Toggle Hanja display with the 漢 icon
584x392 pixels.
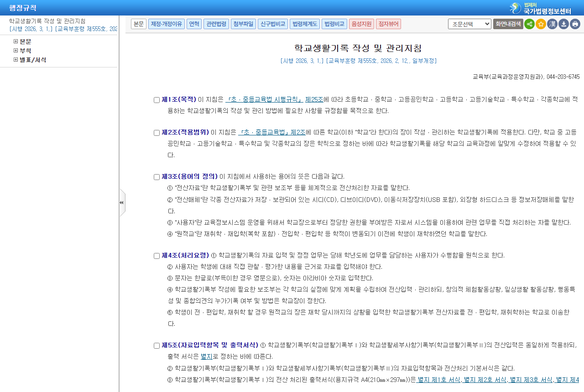552,24
